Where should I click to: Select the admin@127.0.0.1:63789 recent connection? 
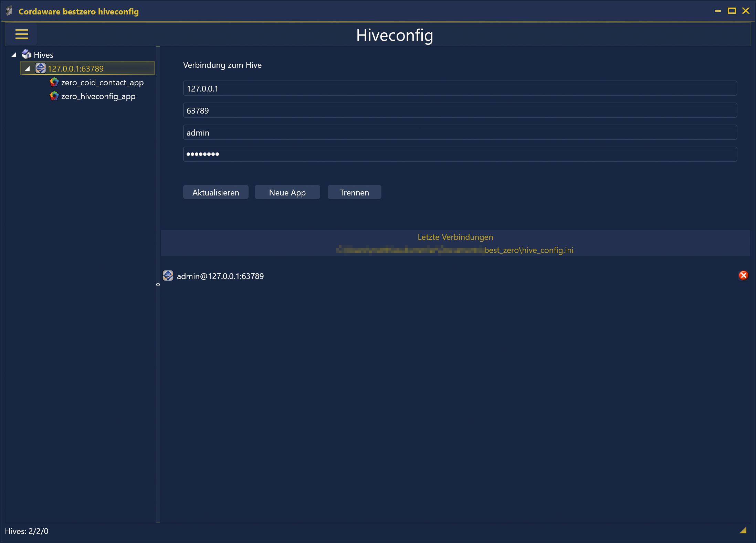click(220, 276)
